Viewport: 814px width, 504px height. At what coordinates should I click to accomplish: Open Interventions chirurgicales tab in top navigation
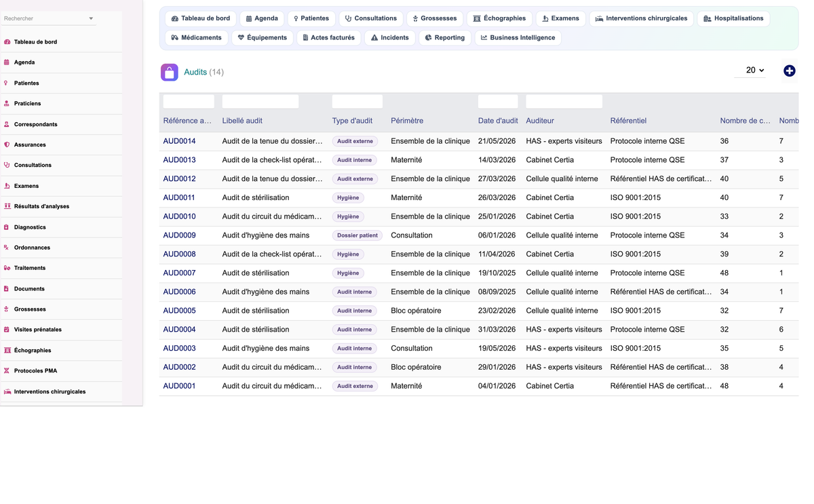tap(641, 18)
